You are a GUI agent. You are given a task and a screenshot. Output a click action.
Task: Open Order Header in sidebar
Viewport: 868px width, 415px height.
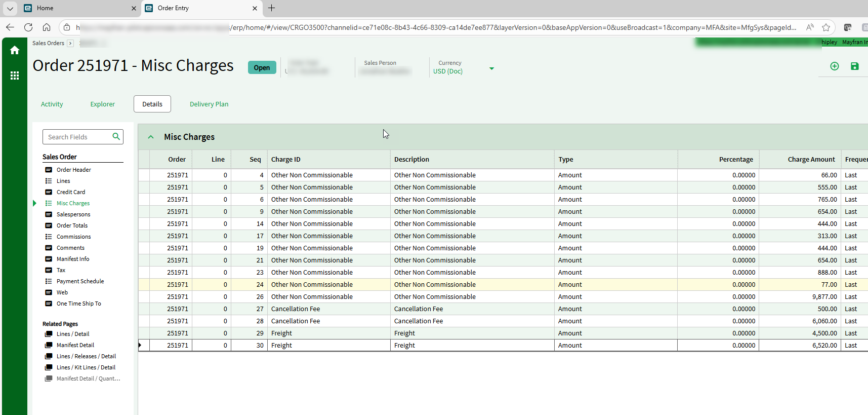[74, 170]
